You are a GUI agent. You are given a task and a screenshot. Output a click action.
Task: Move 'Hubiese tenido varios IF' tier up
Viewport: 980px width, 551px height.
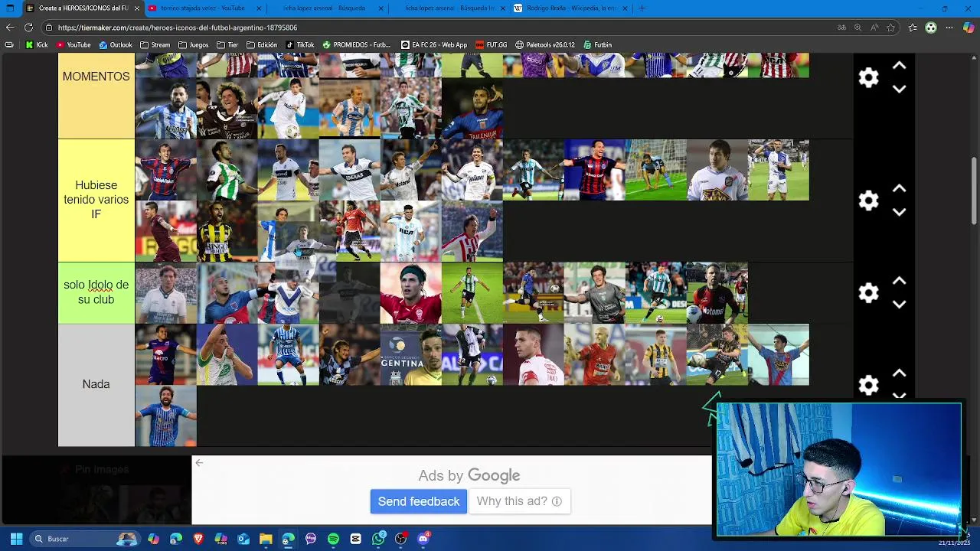point(900,188)
